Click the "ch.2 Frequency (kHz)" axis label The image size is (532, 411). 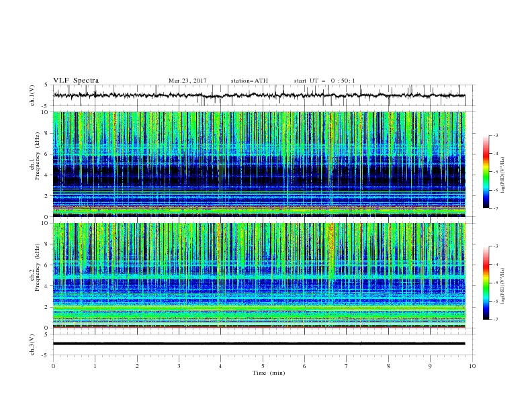tap(35, 267)
